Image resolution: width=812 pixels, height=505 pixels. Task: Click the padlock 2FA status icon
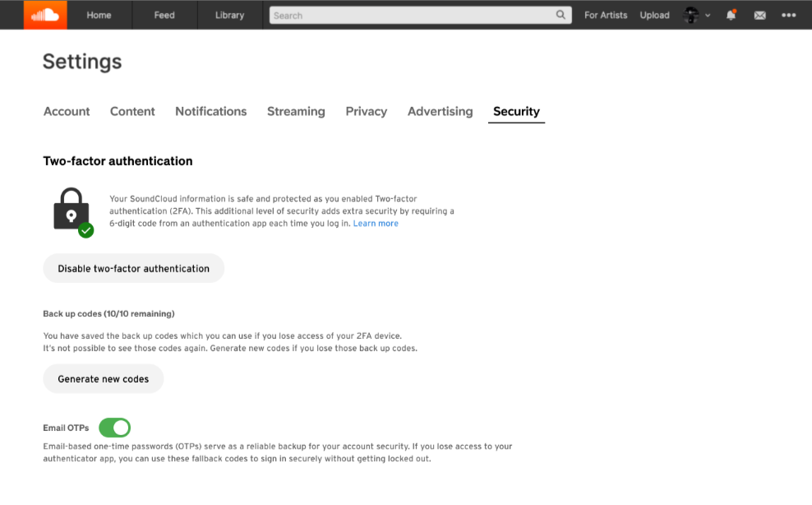click(x=72, y=210)
